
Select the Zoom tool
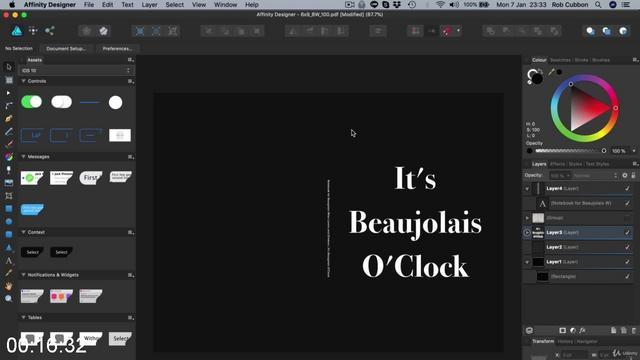click(x=9, y=299)
